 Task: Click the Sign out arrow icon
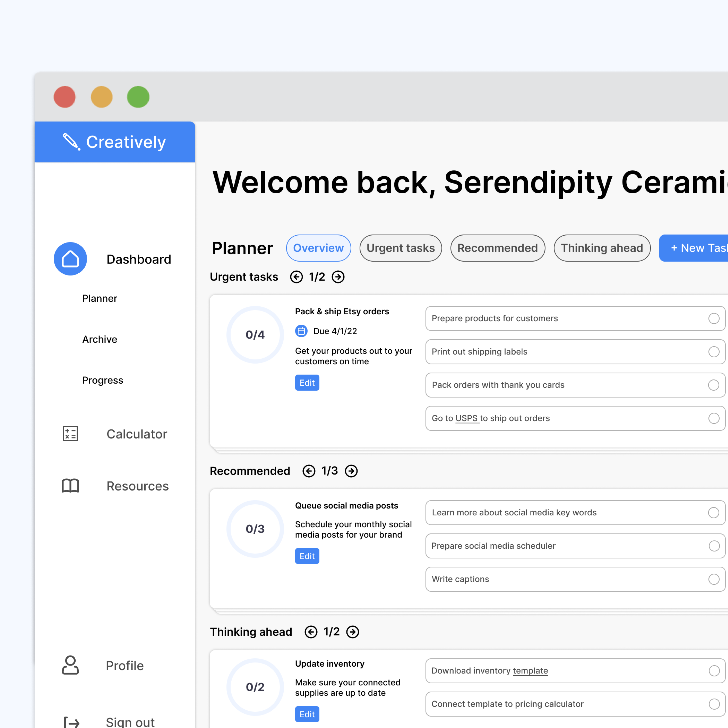coord(72,722)
